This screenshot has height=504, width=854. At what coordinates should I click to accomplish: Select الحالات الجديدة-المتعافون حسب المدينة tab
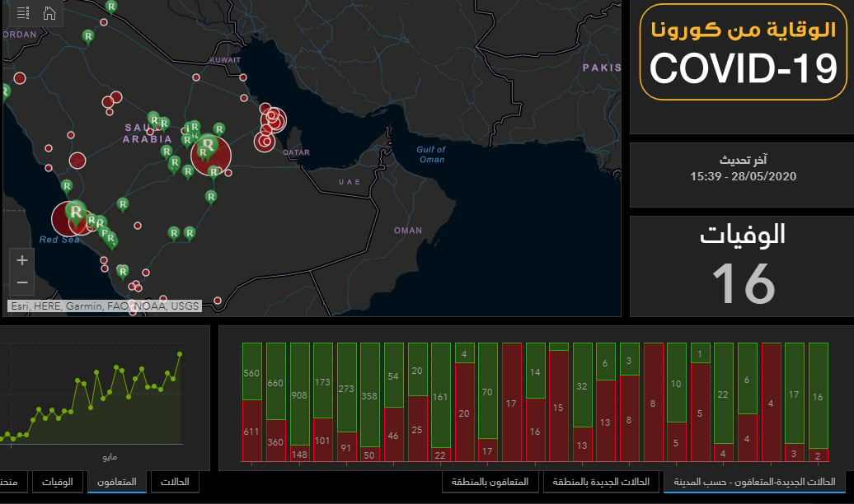coord(754,482)
